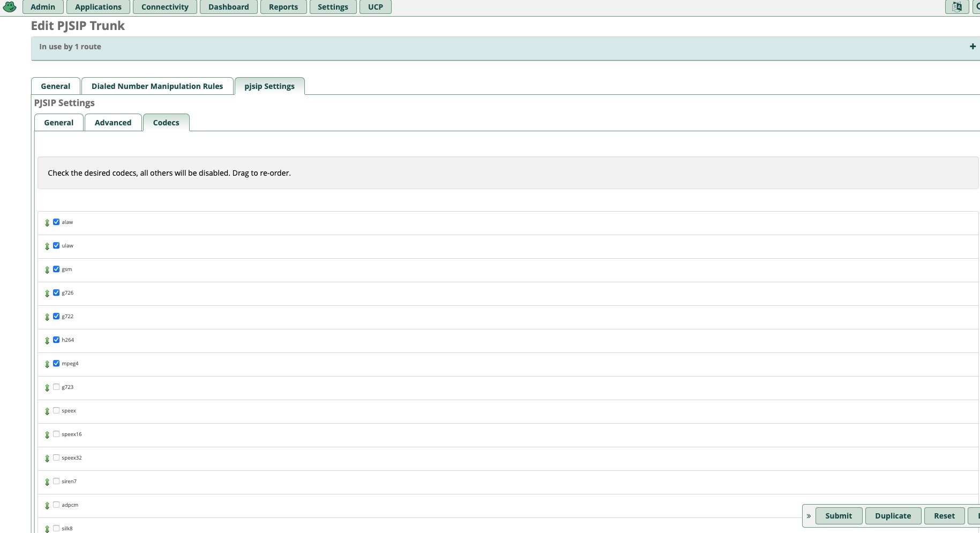Open the Reports menu
Screen dimensions: 980x533
[x=283, y=7]
